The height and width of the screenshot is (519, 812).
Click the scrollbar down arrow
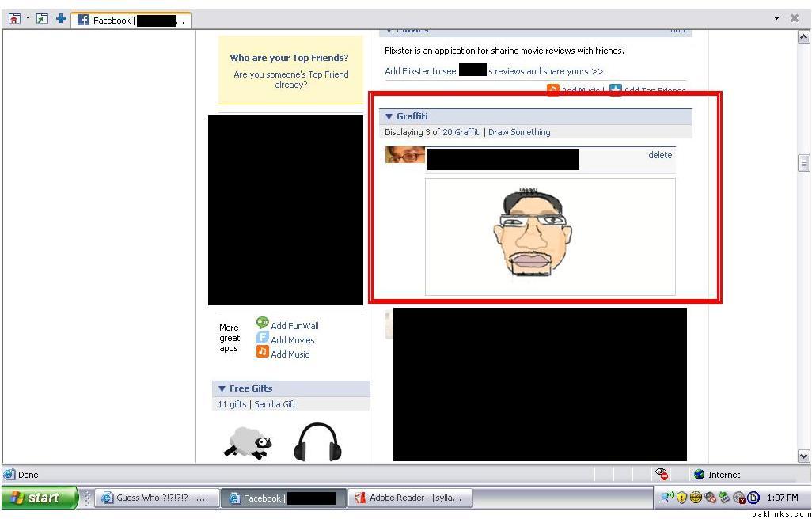[x=803, y=456]
